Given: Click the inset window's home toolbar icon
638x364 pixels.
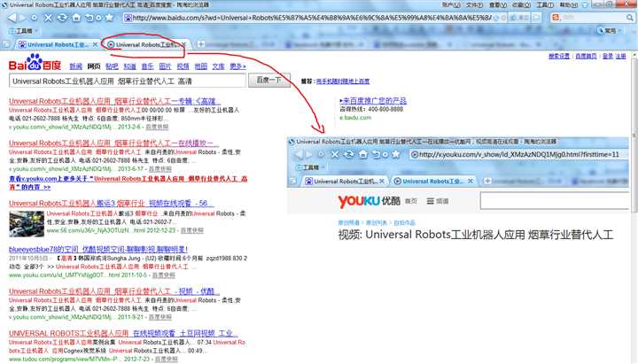Looking at the screenshot, I should (363, 155).
